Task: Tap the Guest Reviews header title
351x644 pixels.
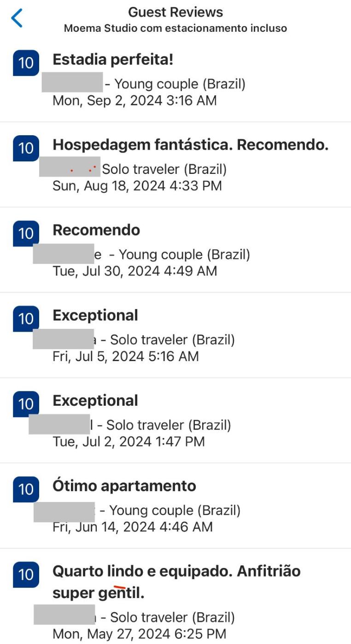Action: point(175,12)
